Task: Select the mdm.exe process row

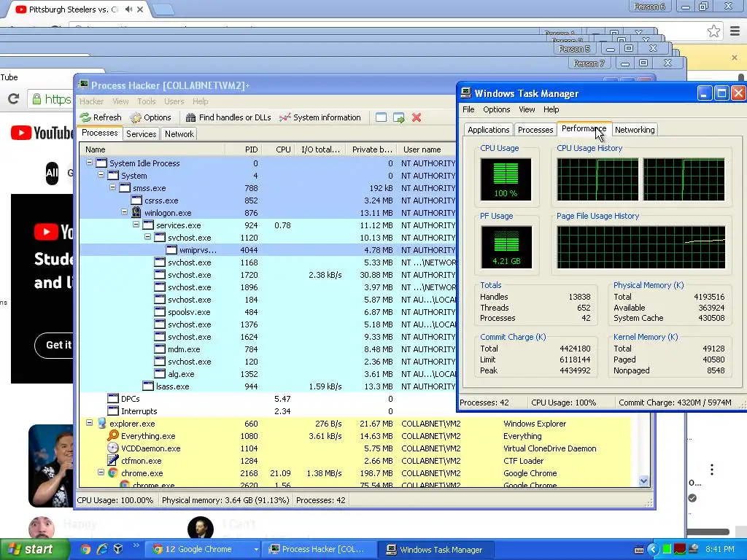Action: click(x=268, y=349)
